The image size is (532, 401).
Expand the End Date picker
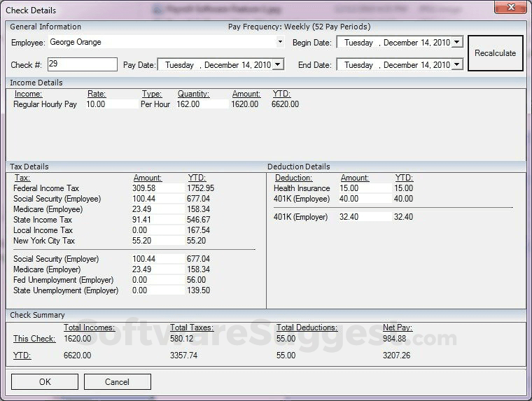(457, 64)
